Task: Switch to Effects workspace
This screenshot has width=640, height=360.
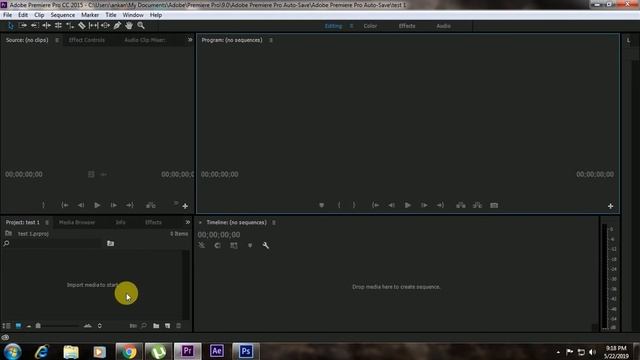Action: click(407, 26)
